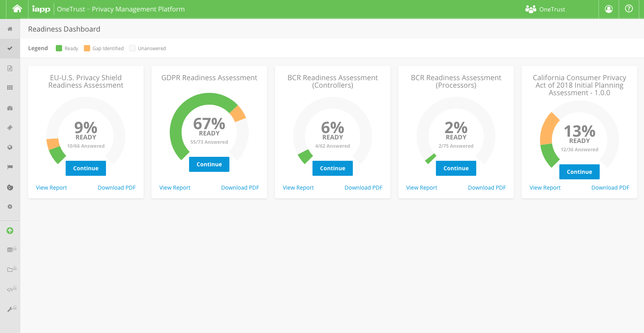Download PDF for GDPR Readiness Assessment
Screen dimensions: 644x333
click(x=240, y=188)
